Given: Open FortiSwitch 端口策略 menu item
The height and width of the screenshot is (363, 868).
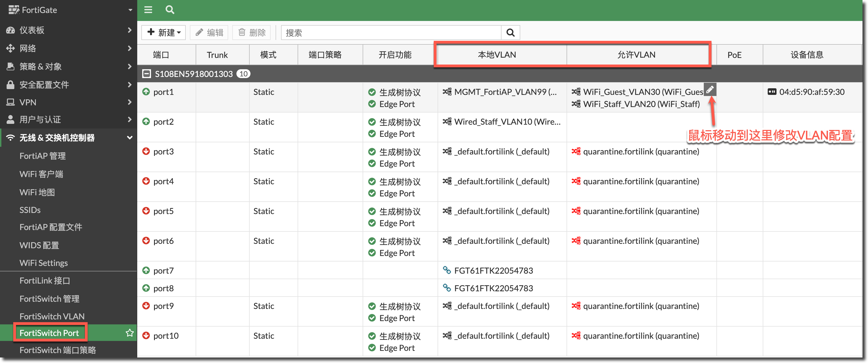Looking at the screenshot, I should tap(58, 350).
